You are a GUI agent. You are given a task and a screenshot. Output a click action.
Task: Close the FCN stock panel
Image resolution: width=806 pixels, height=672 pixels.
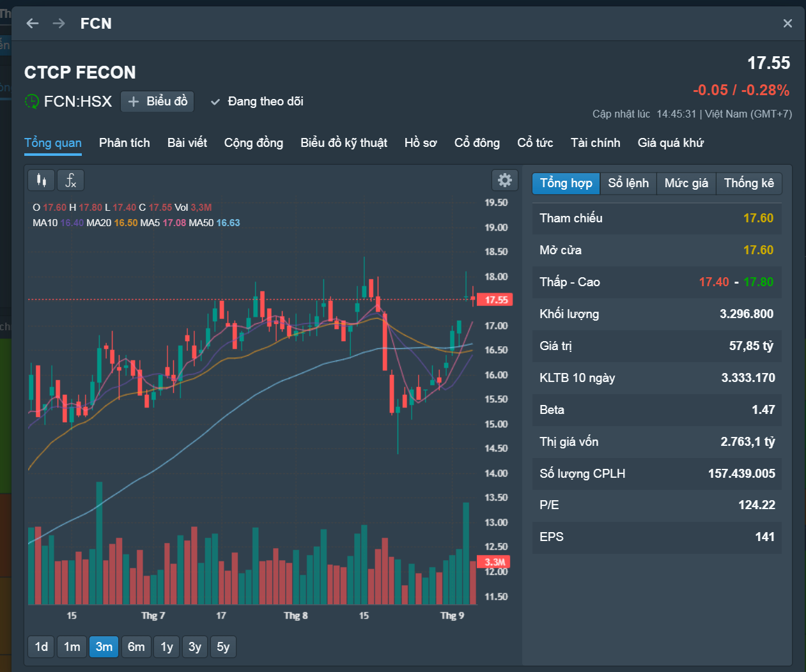pos(787,24)
